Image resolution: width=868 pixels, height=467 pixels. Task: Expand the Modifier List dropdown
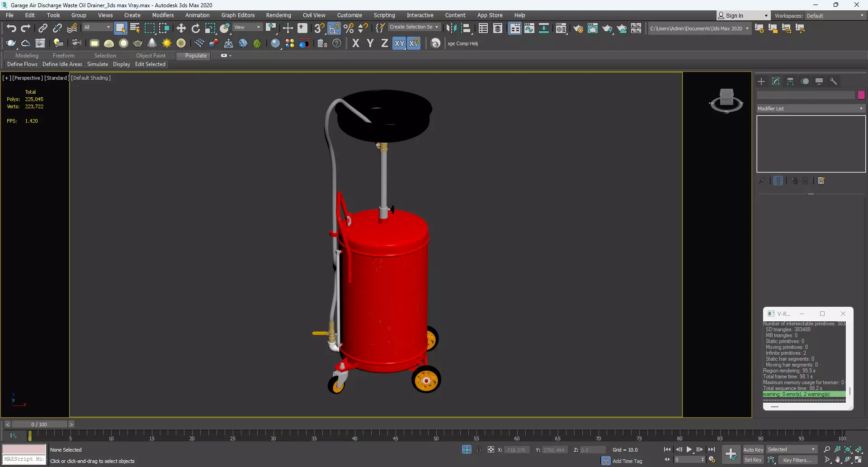coord(811,109)
